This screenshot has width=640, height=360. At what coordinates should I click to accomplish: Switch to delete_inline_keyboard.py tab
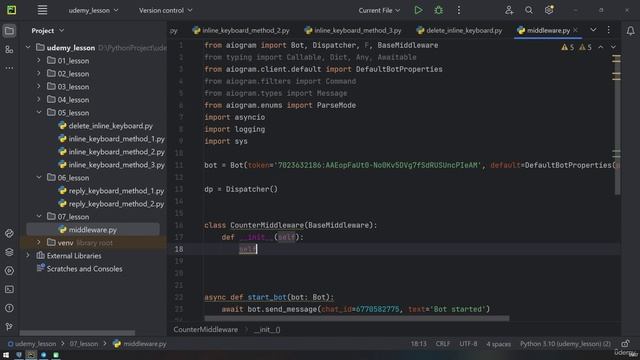459,30
